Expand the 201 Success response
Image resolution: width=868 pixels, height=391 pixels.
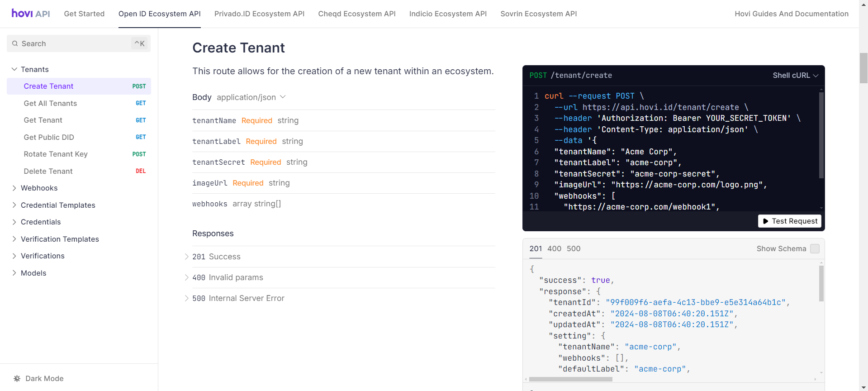[216, 257]
